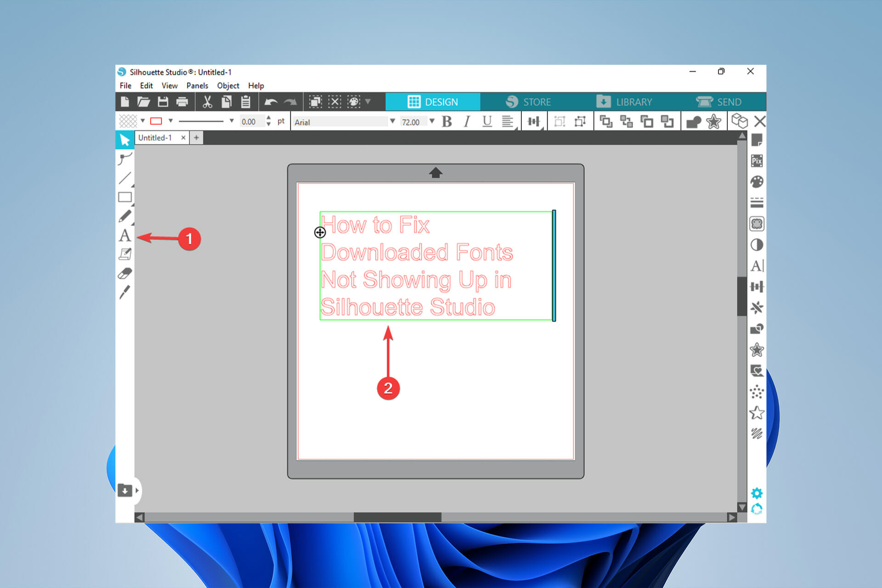
Task: Click the vertical scrollbar thumb
Action: click(x=741, y=296)
